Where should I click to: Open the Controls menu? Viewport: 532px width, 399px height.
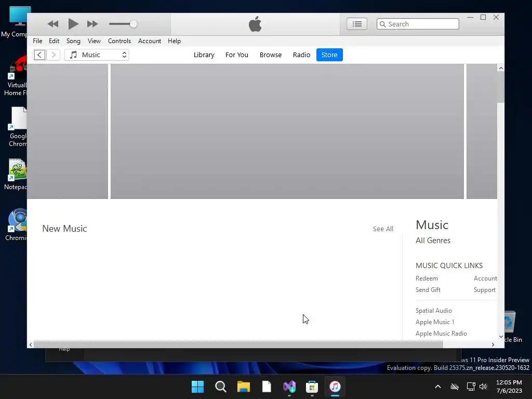119,41
